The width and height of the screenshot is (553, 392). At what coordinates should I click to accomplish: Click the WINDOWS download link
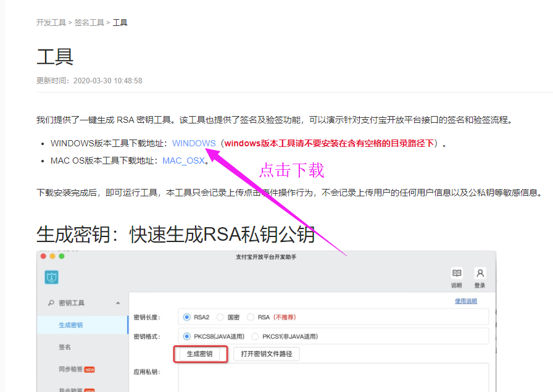pos(194,143)
